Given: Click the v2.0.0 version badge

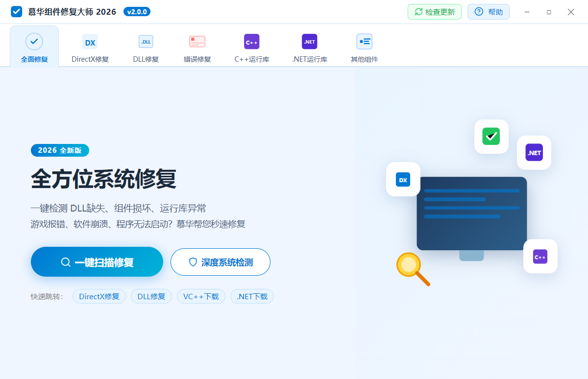Looking at the screenshot, I should (x=137, y=12).
